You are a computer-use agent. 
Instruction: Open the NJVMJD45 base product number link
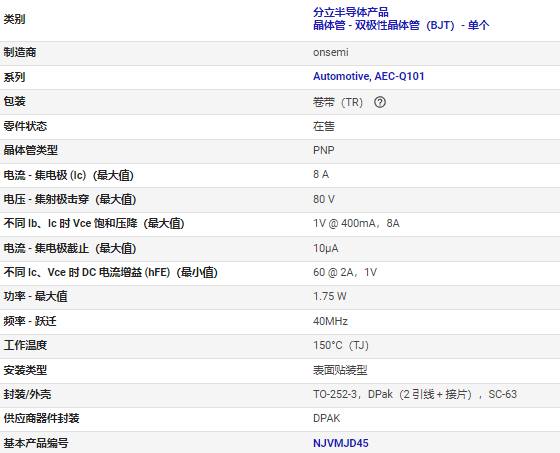[341, 443]
